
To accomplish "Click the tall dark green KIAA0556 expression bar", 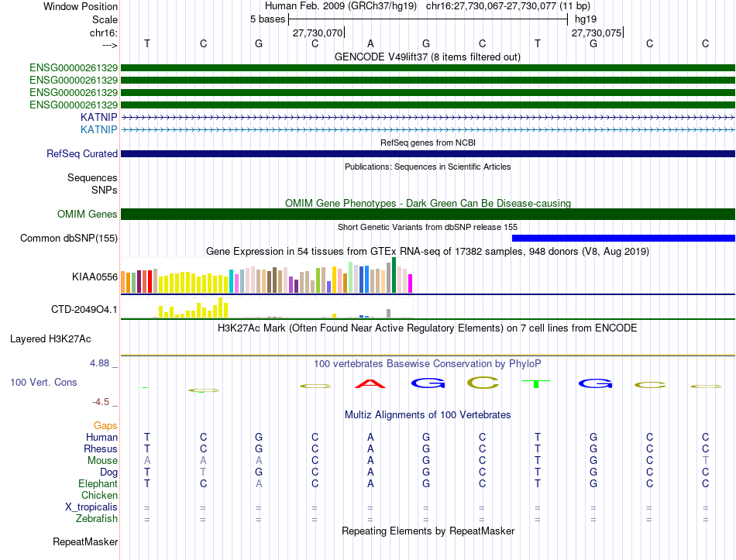I will coord(394,275).
